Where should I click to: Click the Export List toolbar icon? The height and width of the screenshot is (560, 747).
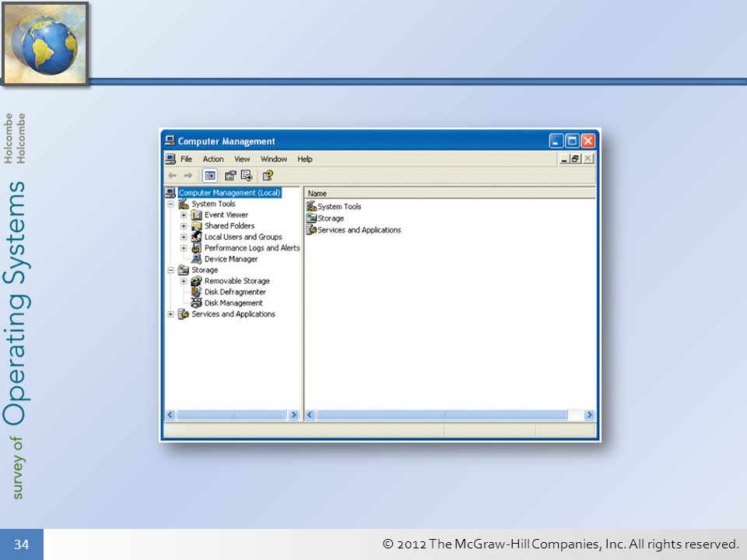click(247, 176)
